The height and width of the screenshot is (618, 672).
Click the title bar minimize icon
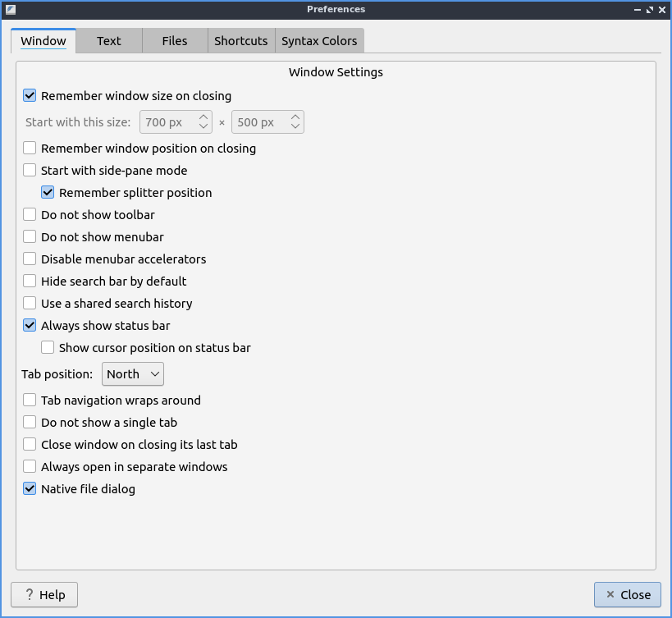[638, 10]
